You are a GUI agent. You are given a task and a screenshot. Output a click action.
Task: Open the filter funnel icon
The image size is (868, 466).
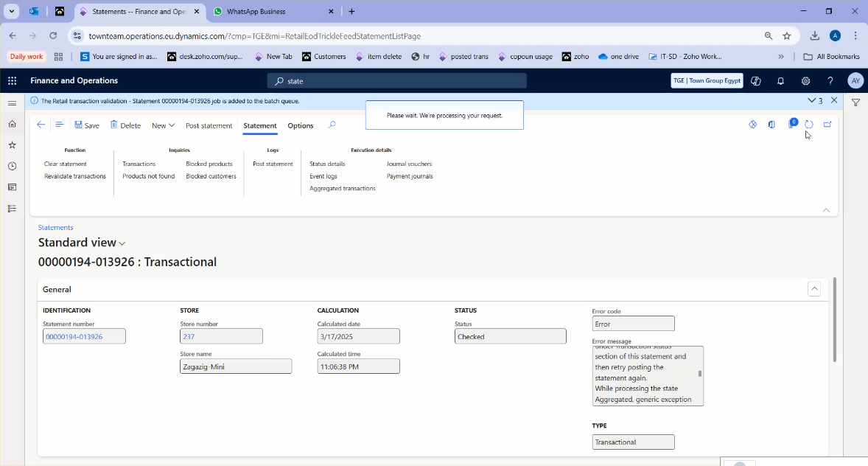[x=855, y=101]
